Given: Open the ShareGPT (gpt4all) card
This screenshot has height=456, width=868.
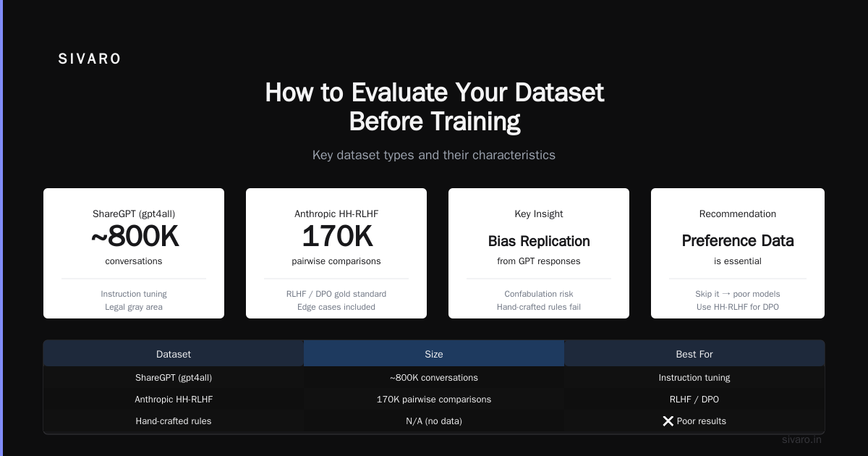Looking at the screenshot, I should point(134,253).
